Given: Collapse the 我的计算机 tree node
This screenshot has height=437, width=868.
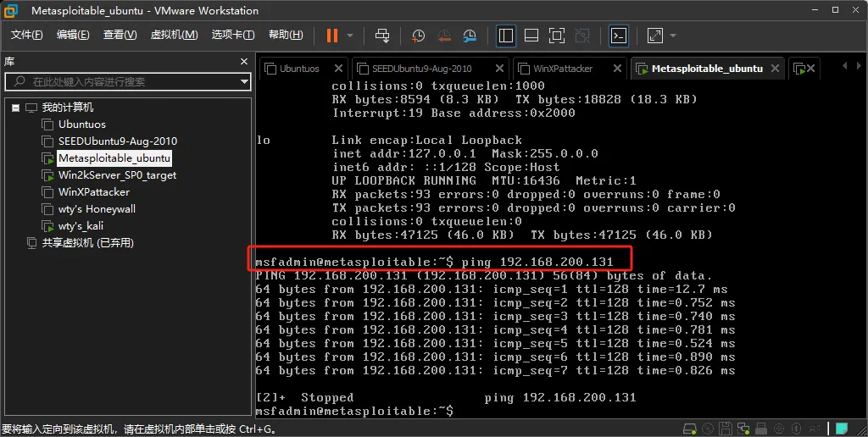Looking at the screenshot, I should (15, 108).
